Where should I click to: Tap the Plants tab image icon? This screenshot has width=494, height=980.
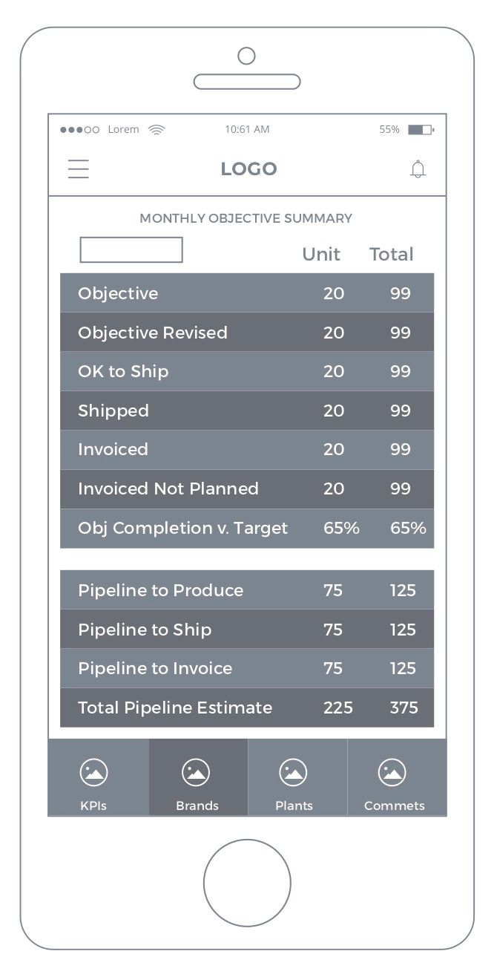click(x=293, y=773)
